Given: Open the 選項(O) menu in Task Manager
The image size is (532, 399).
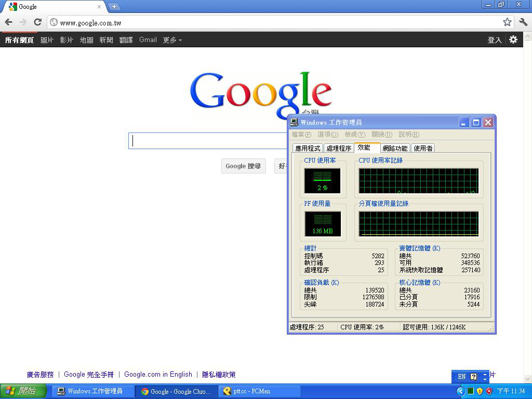Looking at the screenshot, I should coord(328,135).
